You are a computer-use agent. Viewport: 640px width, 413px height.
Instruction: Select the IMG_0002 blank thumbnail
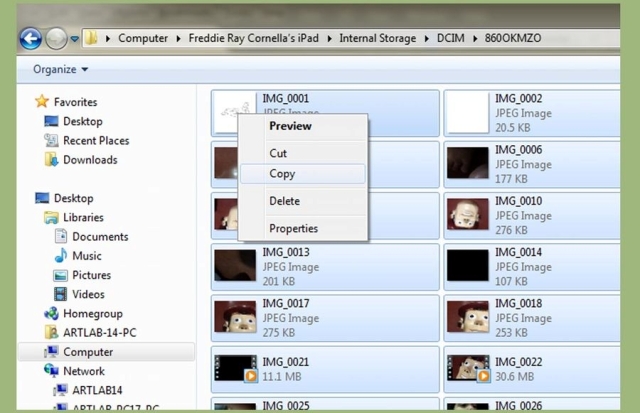(468, 113)
